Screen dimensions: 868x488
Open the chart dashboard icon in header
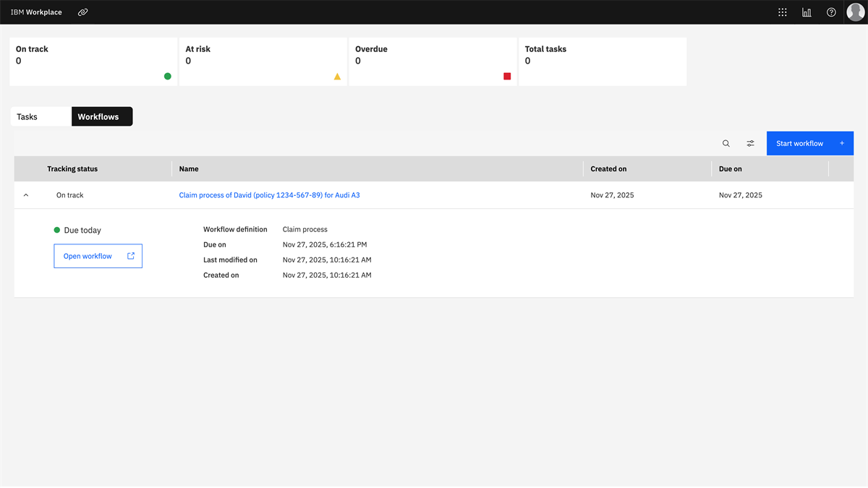pos(807,12)
